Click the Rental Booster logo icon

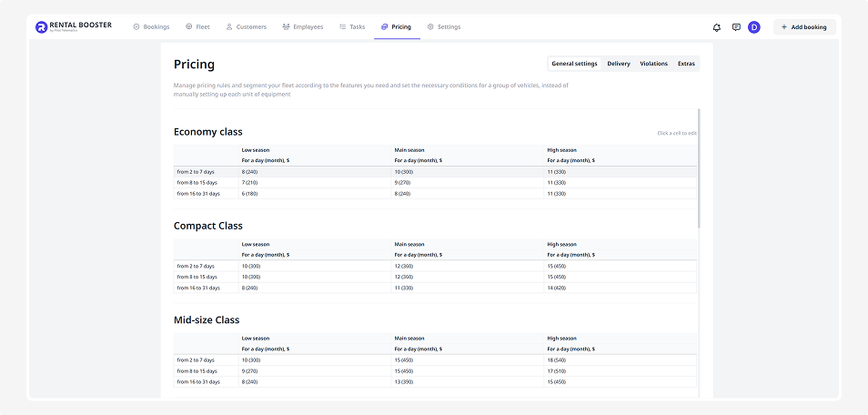coord(41,27)
